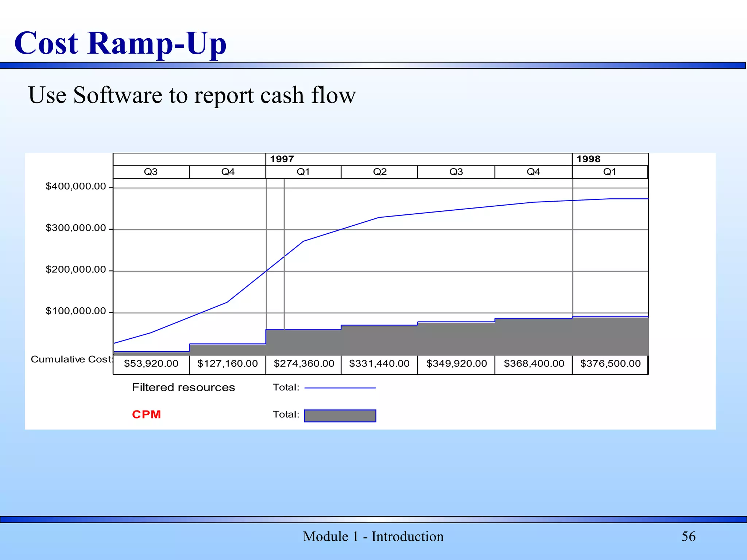Click the $400,000.00 axis label
747x560 pixels.
(x=76, y=186)
